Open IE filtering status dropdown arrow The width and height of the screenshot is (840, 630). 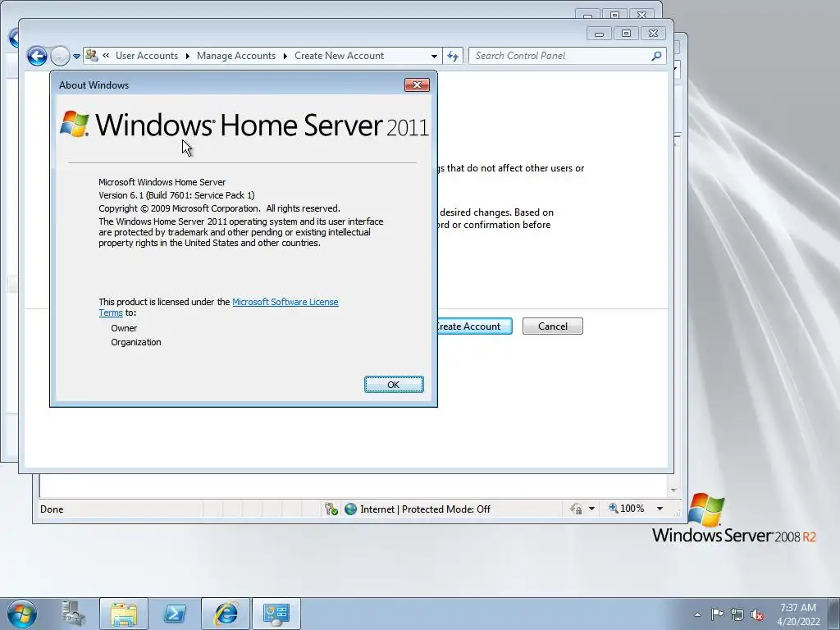[592, 509]
